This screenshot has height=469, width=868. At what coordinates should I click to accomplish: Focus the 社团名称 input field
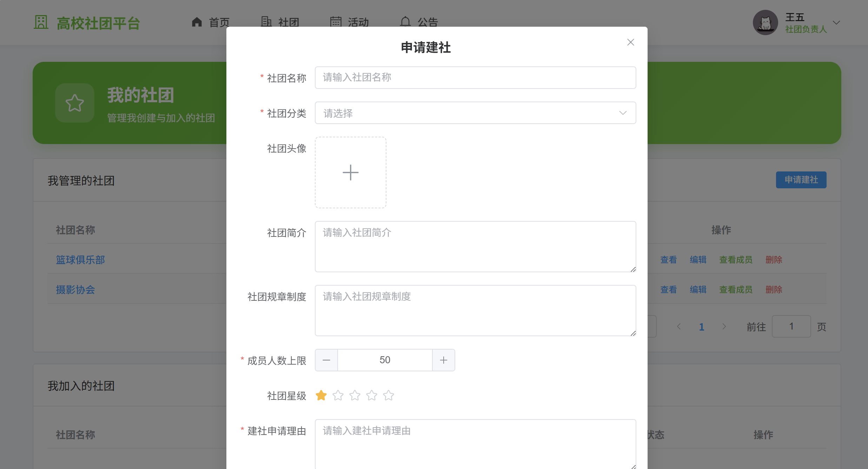pos(475,78)
